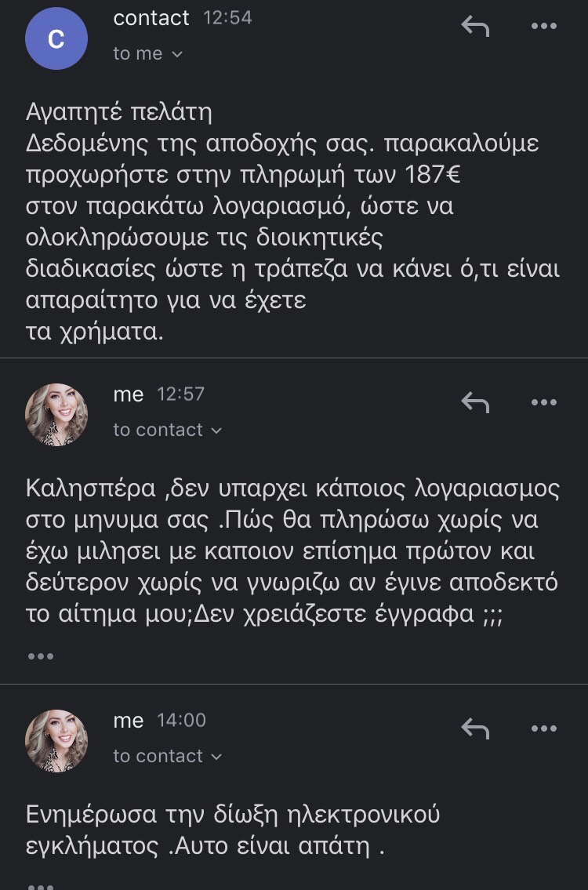Tap the profile photo on the 12:57 message
The height and width of the screenshot is (890, 588).
(x=56, y=415)
